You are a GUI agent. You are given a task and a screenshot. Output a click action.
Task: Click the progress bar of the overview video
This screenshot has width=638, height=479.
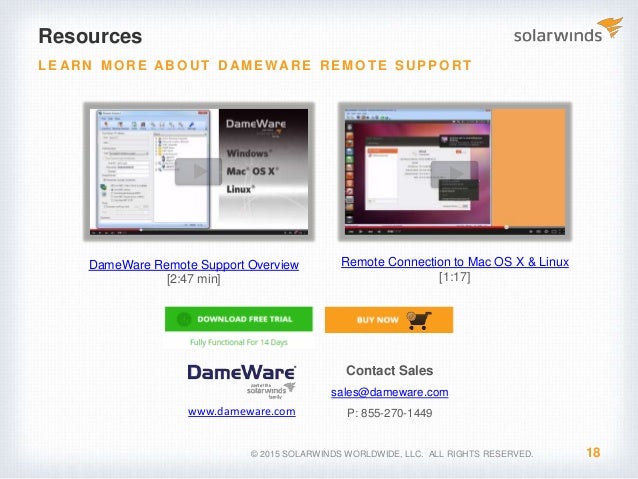[199, 230]
